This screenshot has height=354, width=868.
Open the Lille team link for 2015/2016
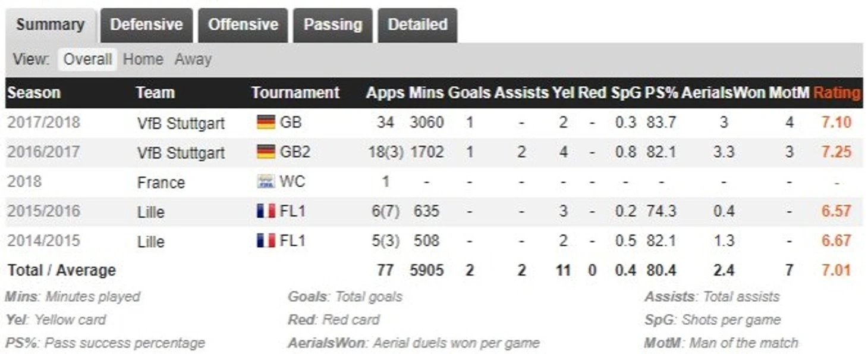pyautogui.click(x=151, y=212)
